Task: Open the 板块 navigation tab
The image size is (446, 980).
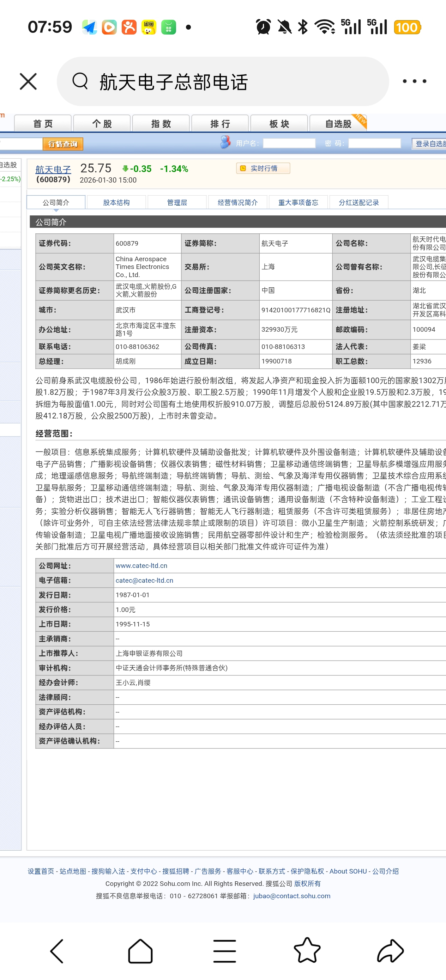Action: point(279,124)
